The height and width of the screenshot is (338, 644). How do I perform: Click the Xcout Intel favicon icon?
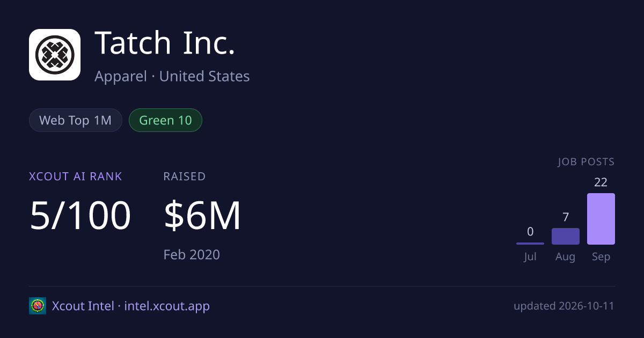38,306
